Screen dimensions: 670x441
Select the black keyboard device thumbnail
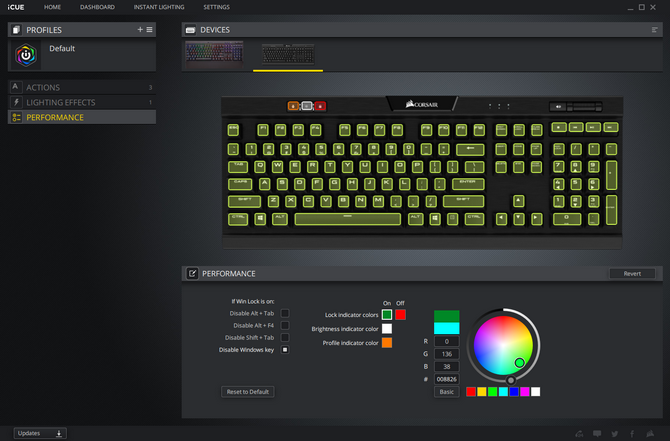[x=288, y=54]
